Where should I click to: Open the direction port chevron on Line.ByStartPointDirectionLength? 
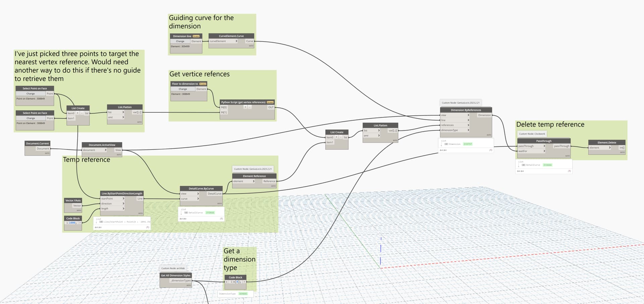pyautogui.click(x=123, y=204)
